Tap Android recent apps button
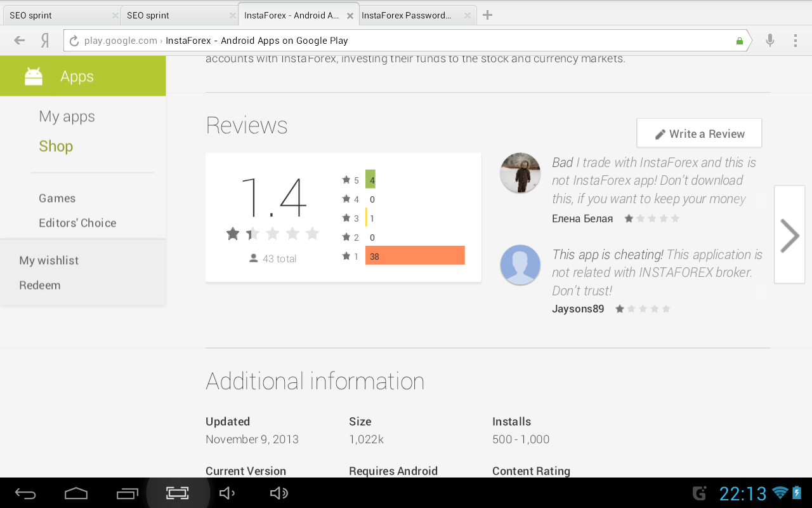The height and width of the screenshot is (508, 812). click(128, 493)
